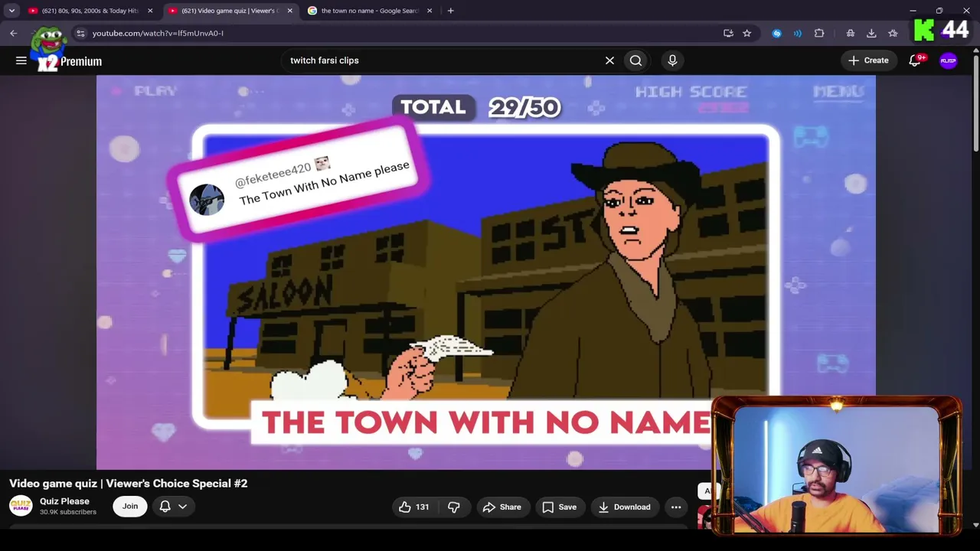Image resolution: width=980 pixels, height=551 pixels.
Task: Open more actions ellipsis under the video
Action: [676, 507]
